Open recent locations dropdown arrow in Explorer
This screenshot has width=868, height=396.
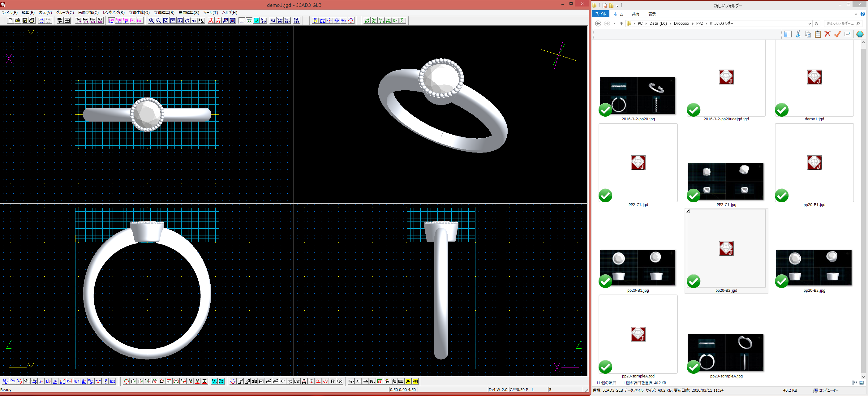(614, 24)
